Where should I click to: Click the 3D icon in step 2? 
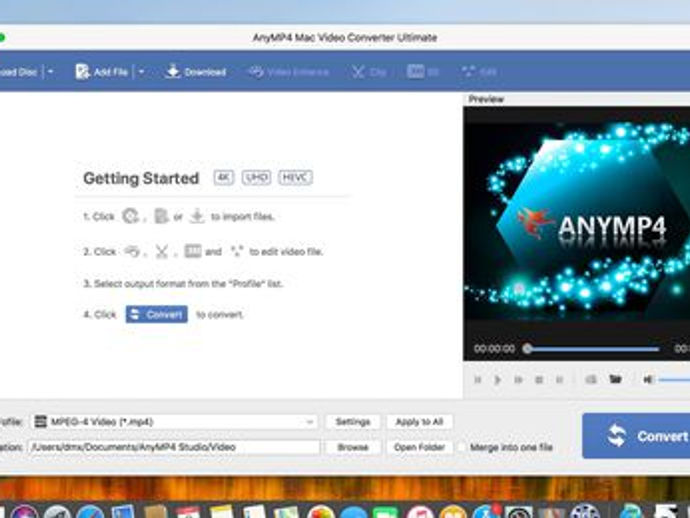[193, 251]
